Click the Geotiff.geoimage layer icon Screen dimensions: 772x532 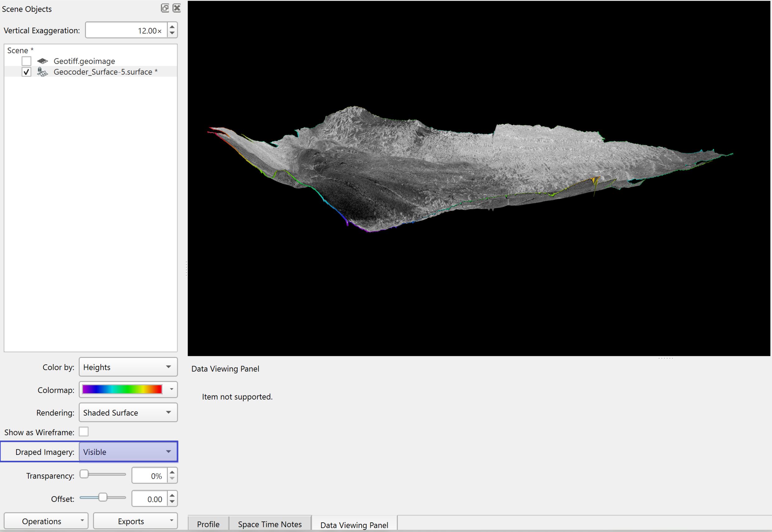[x=42, y=61]
